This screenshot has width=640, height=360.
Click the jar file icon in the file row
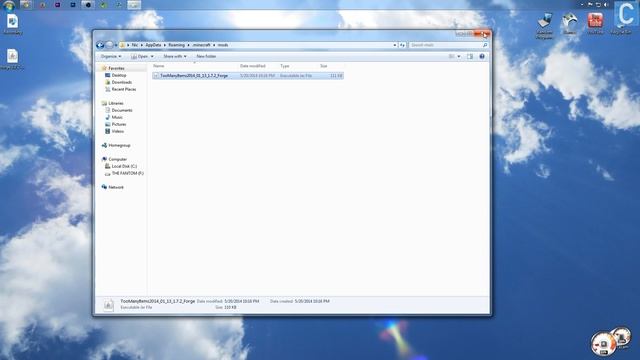pyautogui.click(x=156, y=76)
